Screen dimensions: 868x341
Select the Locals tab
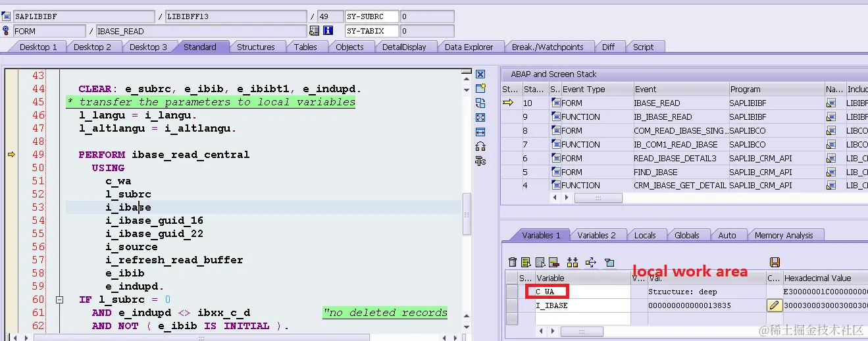pos(644,235)
